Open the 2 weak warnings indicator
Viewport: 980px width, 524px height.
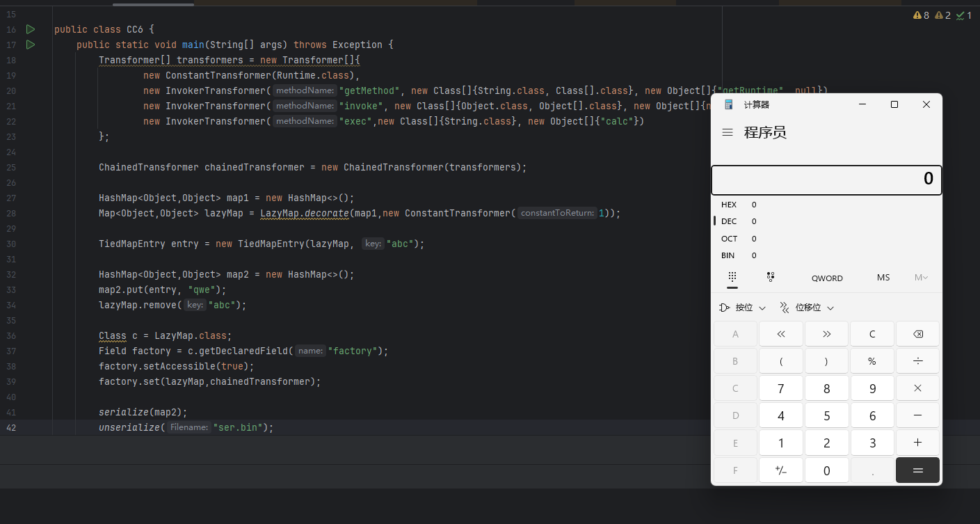pyautogui.click(x=942, y=15)
